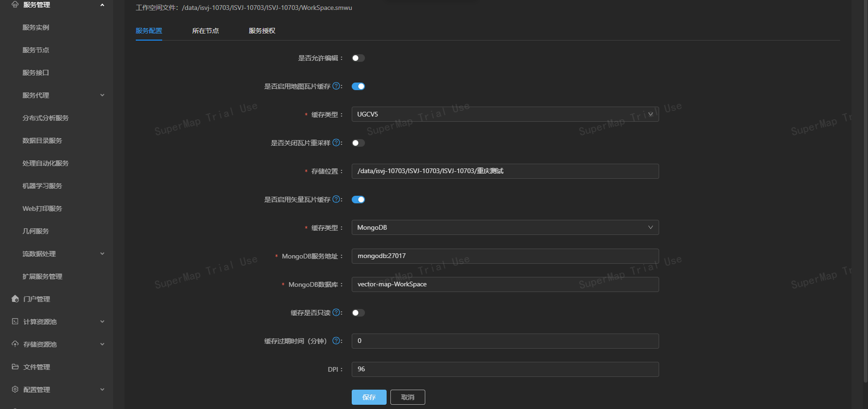
Task: Click help icon beside 是否启用矢量瓦片缓存
Action: 336,199
